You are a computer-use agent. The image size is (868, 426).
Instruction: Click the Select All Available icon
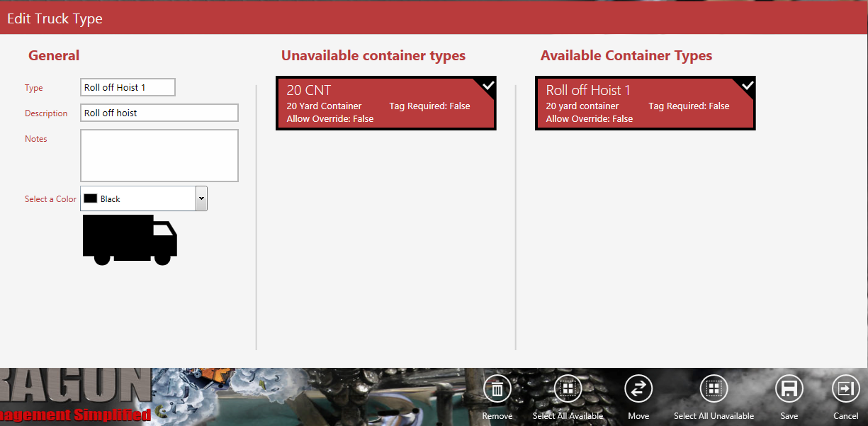tap(568, 388)
